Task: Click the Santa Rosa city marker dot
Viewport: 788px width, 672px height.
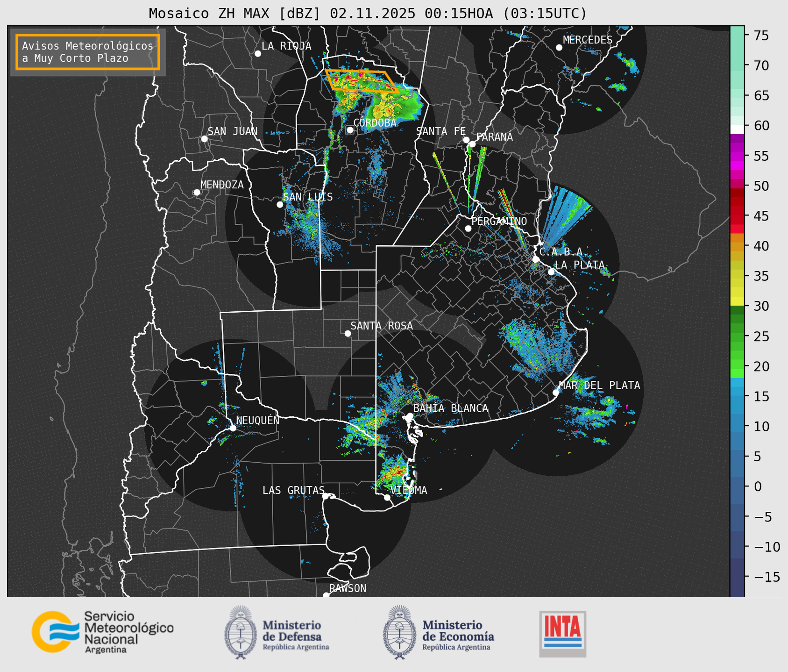Action: pos(348,333)
